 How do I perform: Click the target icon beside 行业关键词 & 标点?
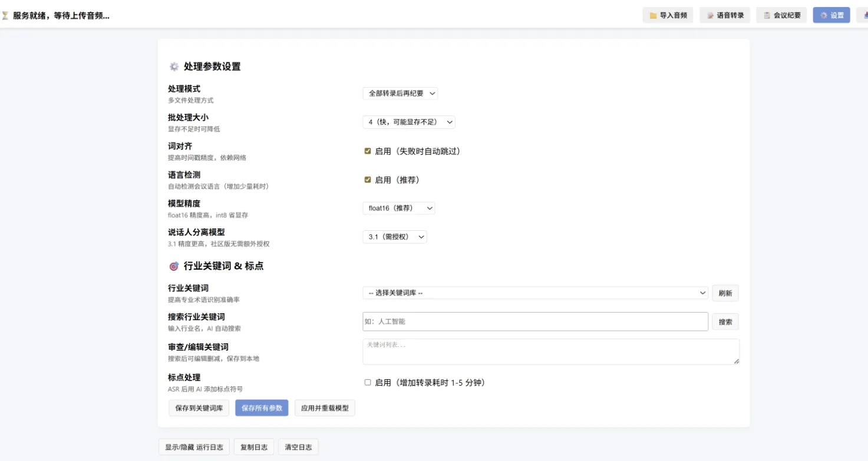[174, 266]
